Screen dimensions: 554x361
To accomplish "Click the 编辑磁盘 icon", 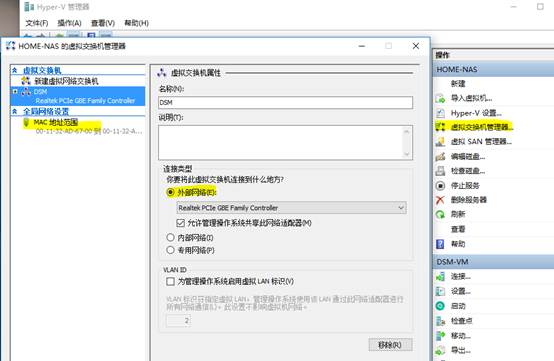I will [x=440, y=156].
